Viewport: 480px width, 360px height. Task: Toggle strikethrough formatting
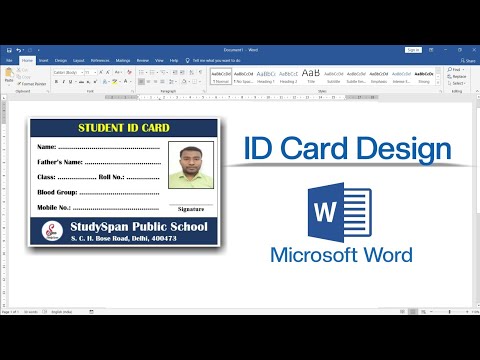tap(81, 82)
